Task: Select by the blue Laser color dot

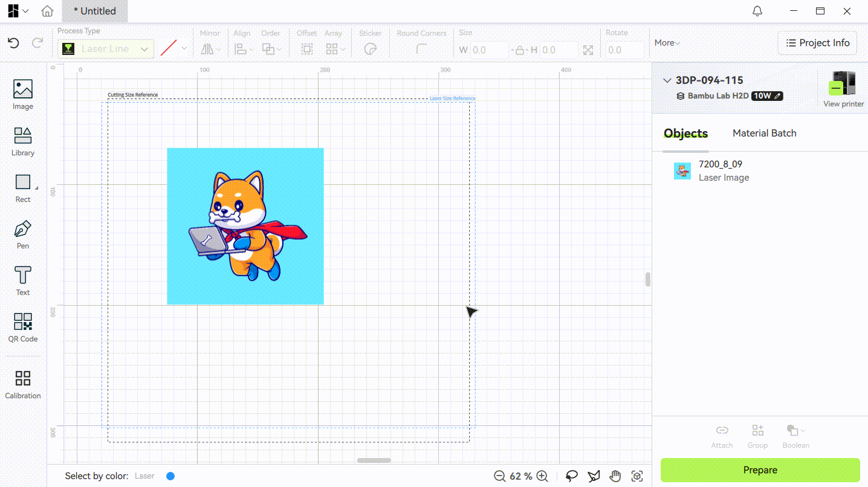Action: pyautogui.click(x=170, y=476)
